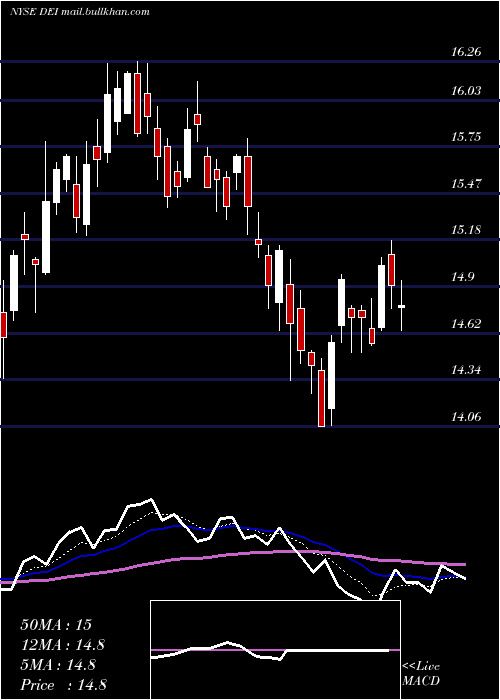Select the 14.06 price level label
This screenshot has width=500, height=700.
(466, 417)
